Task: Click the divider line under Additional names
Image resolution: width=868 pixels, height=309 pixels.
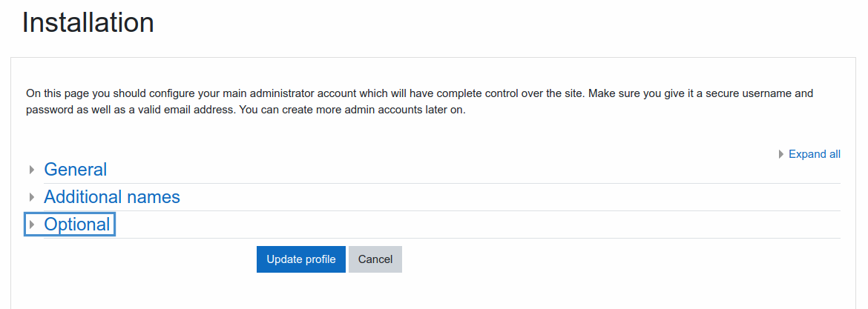Action: click(441, 210)
